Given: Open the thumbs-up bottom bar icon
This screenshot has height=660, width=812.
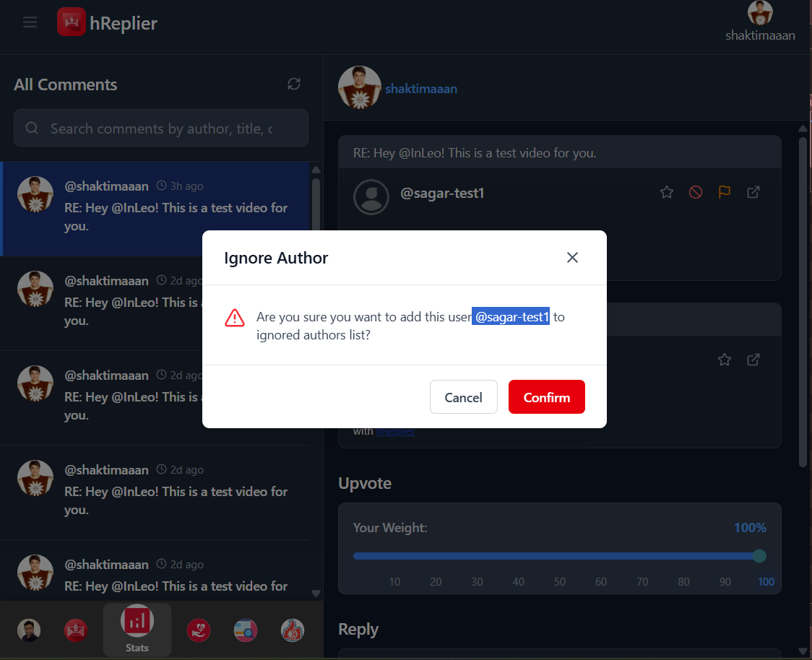Looking at the screenshot, I should tap(293, 630).
